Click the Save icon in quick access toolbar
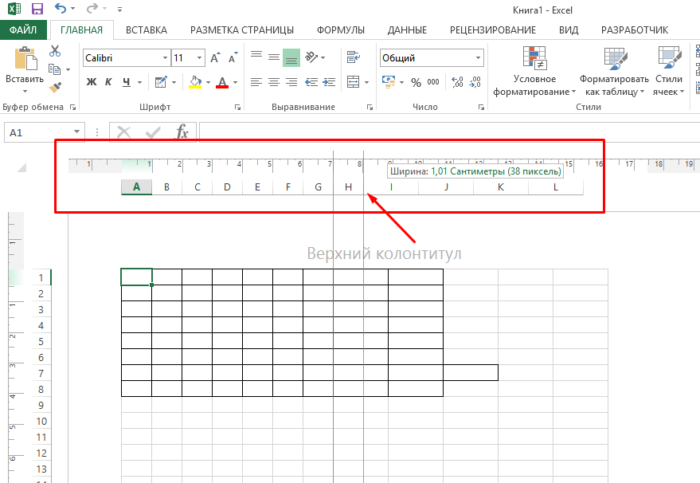Image resolution: width=700 pixels, height=483 pixels. (x=38, y=8)
